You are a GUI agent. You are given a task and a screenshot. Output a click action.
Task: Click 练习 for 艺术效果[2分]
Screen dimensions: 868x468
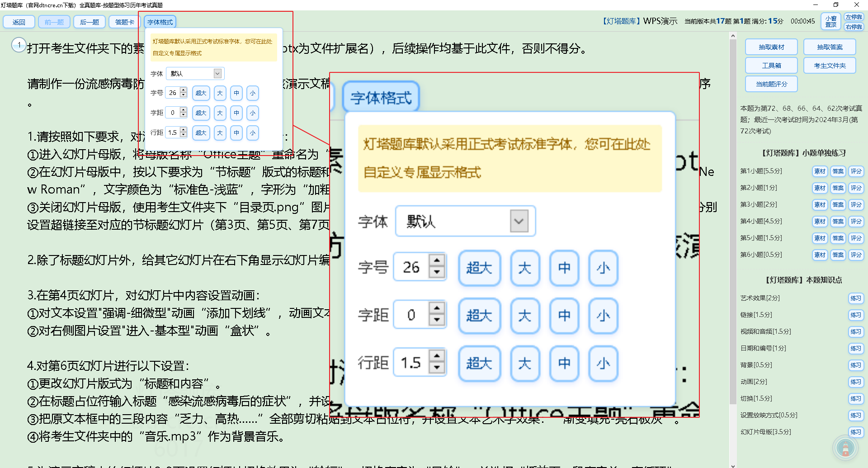pyautogui.click(x=856, y=298)
